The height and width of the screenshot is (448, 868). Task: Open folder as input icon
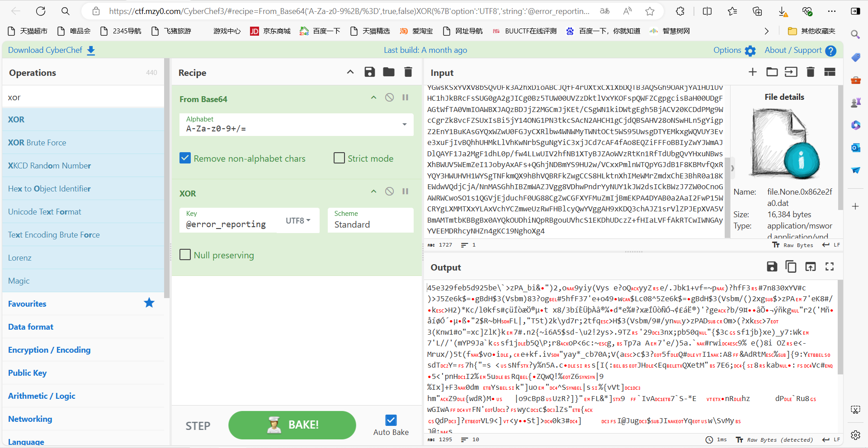click(x=772, y=72)
